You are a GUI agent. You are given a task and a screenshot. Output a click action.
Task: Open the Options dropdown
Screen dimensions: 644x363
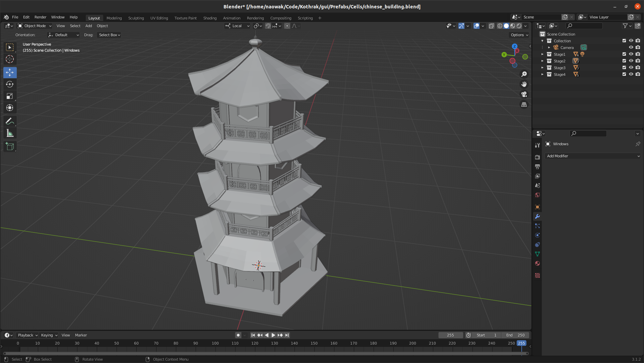point(519,35)
